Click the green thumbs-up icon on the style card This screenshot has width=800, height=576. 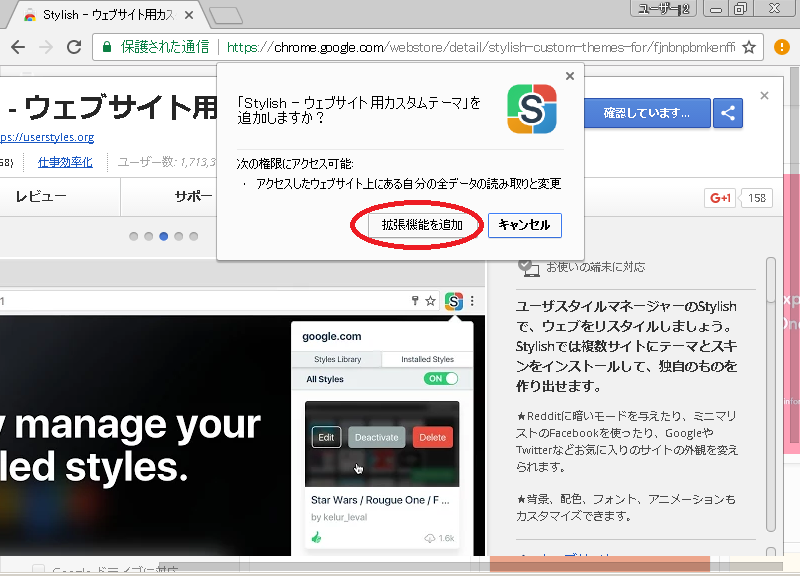(x=316, y=537)
